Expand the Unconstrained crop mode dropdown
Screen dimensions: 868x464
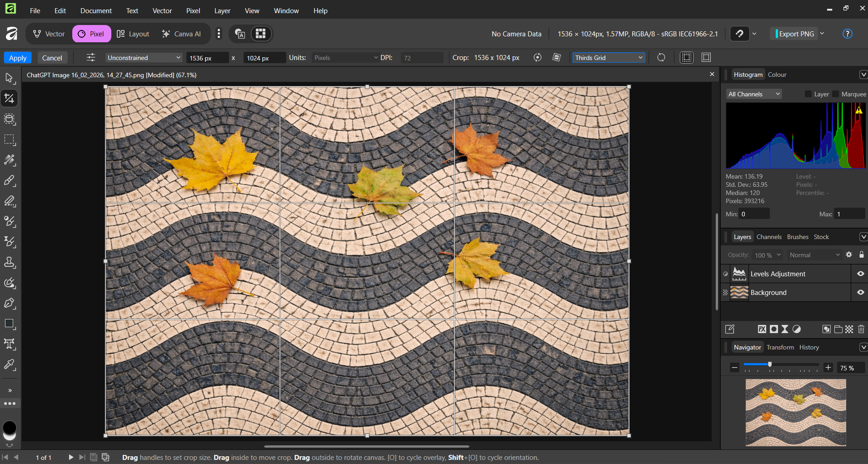(x=144, y=58)
